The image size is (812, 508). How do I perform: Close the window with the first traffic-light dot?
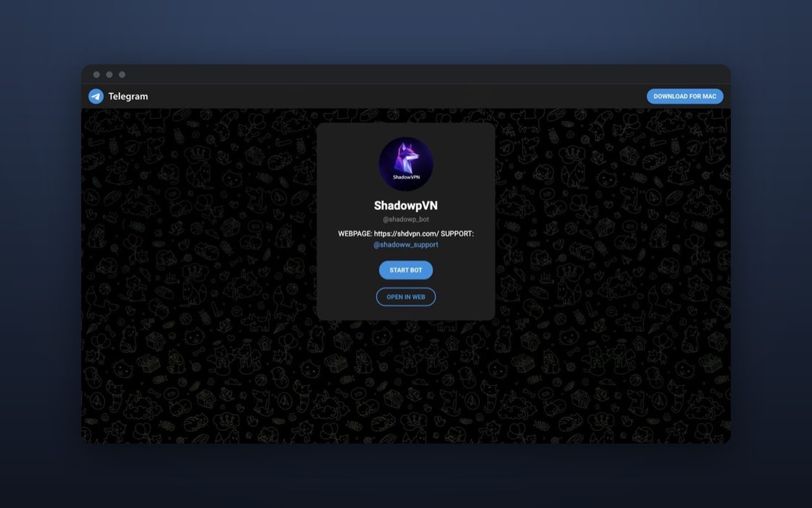[x=96, y=74]
